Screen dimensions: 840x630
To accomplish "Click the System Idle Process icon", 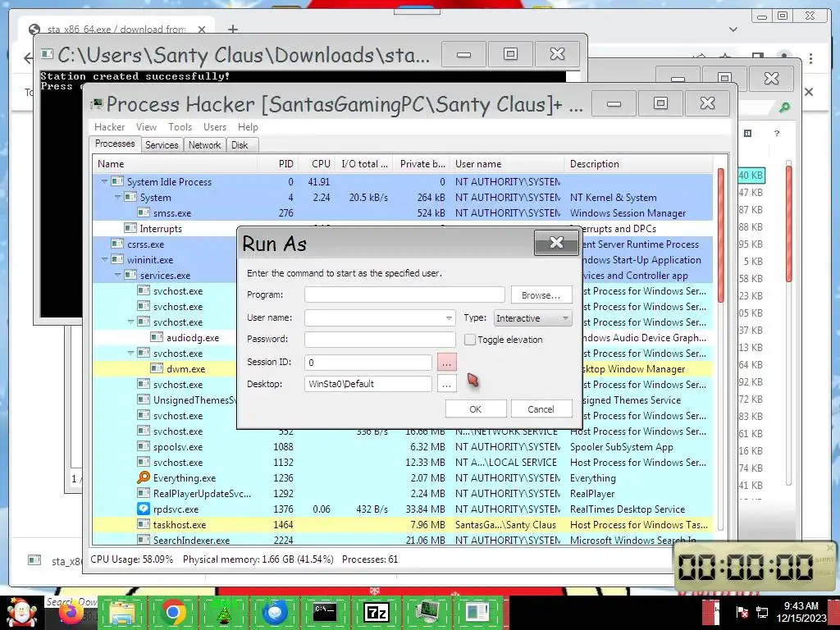I will [x=117, y=181].
